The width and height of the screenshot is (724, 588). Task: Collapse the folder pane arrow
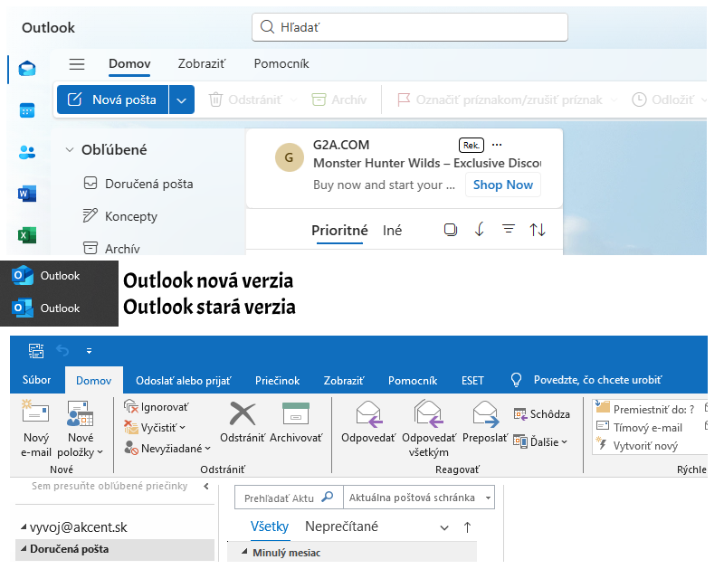point(206,486)
